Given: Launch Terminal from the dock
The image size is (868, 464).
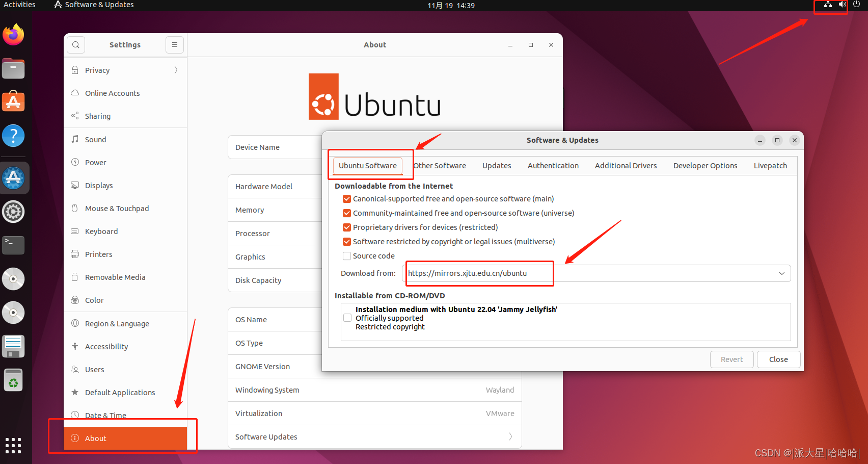Looking at the screenshot, I should coord(14,245).
